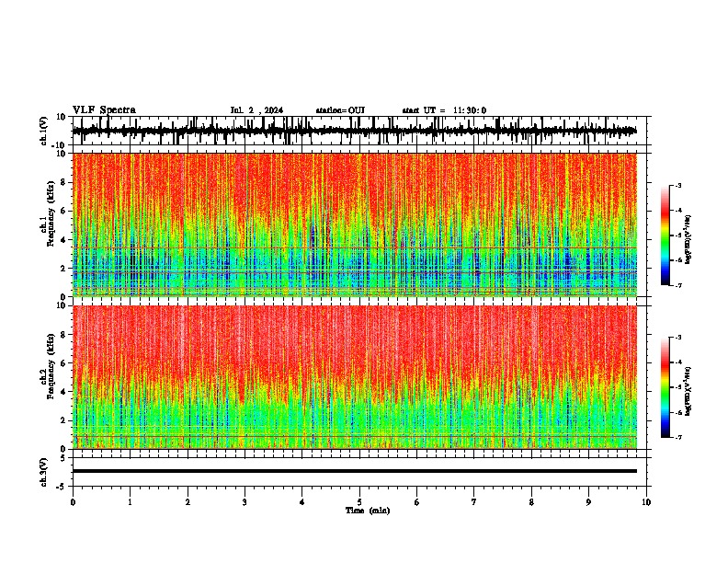The width and height of the screenshot is (728, 563).
Task: Click the ch.1 spectrogram color scale bar
Action: click(x=665, y=236)
